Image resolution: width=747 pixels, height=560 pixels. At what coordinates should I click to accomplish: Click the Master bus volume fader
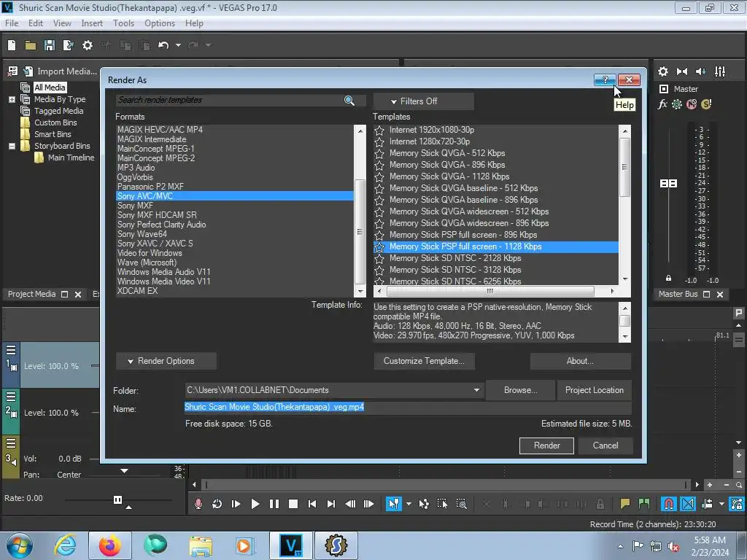coord(668,183)
